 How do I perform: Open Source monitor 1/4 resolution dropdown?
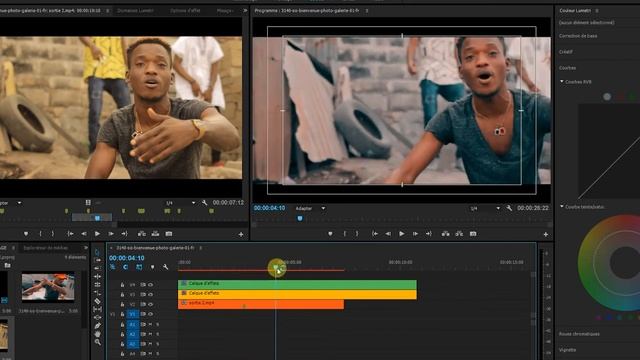180,202
